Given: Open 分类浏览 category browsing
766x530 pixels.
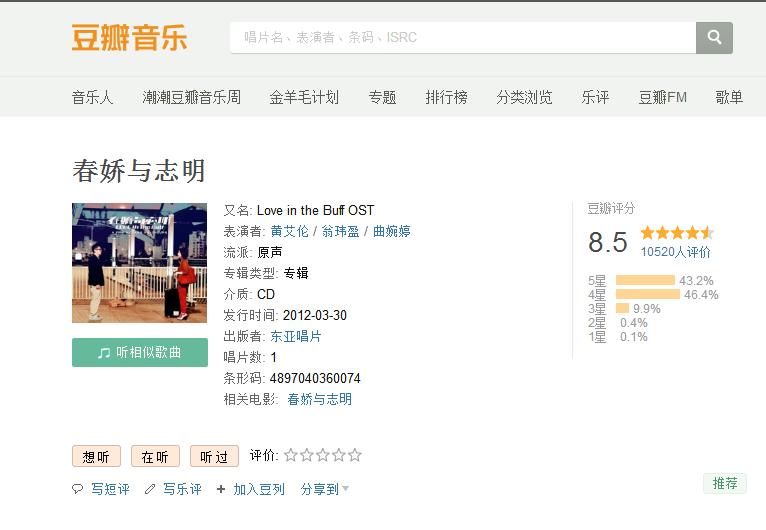Looking at the screenshot, I should click(524, 97).
